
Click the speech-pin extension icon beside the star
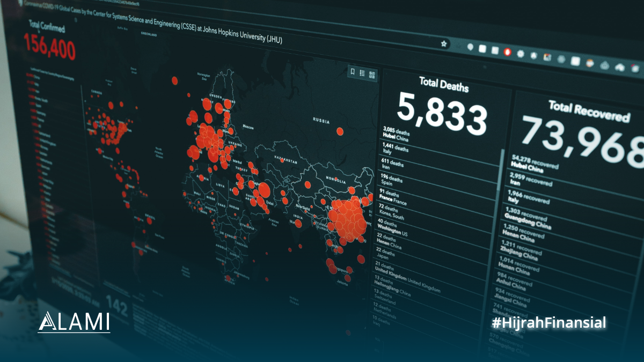click(471, 47)
